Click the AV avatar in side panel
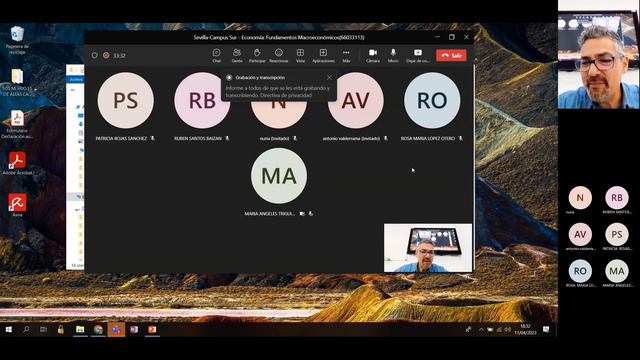This screenshot has height=360, width=640. pos(580,234)
